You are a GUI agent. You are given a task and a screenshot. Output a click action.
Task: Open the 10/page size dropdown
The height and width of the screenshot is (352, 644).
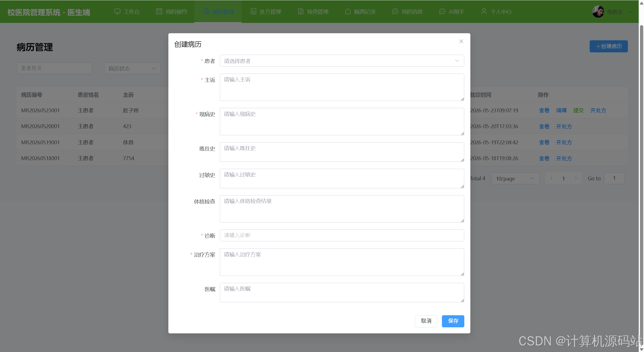coord(515,178)
